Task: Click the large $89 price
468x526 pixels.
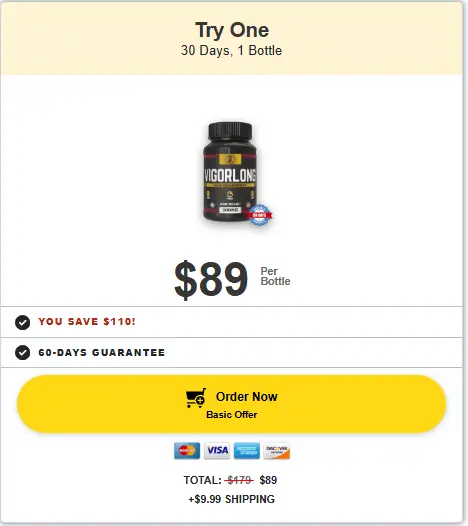Action: (211, 279)
